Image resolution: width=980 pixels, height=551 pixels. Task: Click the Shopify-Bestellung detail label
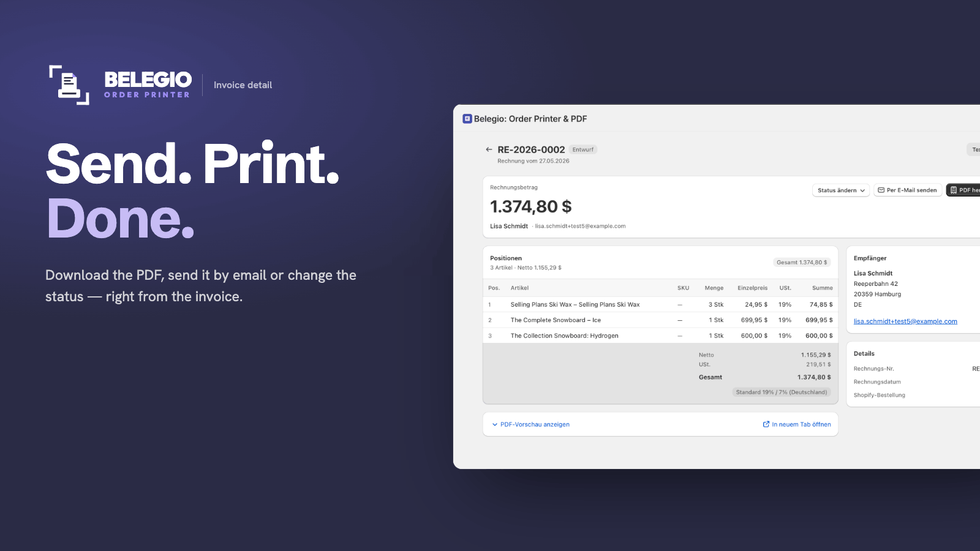tap(880, 395)
